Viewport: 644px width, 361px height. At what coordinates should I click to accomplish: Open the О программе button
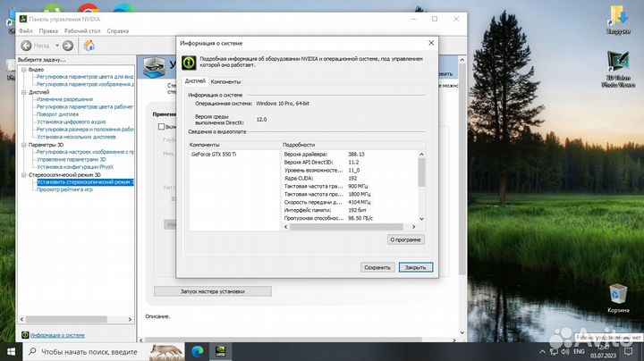pos(405,240)
